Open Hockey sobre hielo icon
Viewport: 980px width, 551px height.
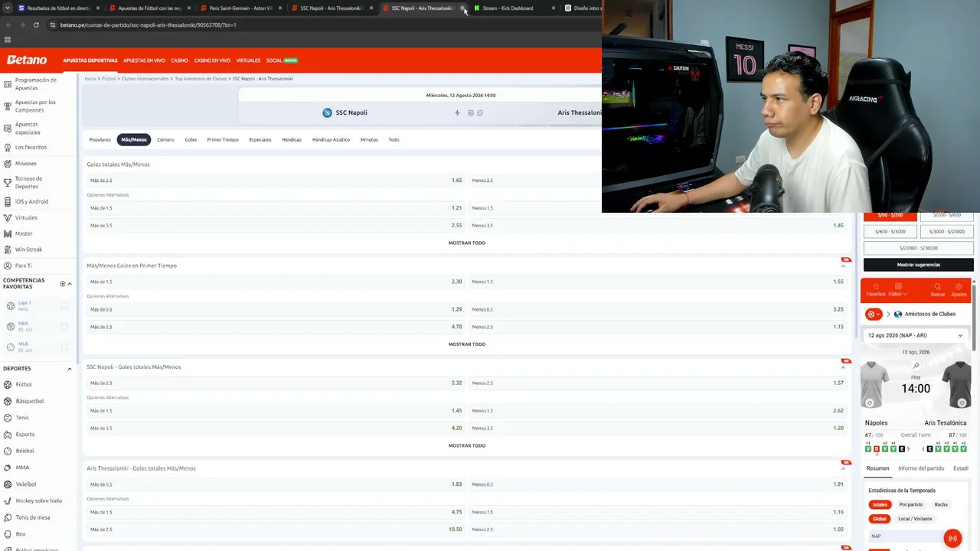click(x=8, y=500)
